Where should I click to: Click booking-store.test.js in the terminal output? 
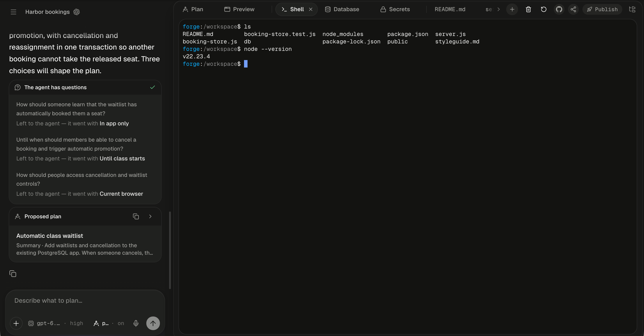280,34
